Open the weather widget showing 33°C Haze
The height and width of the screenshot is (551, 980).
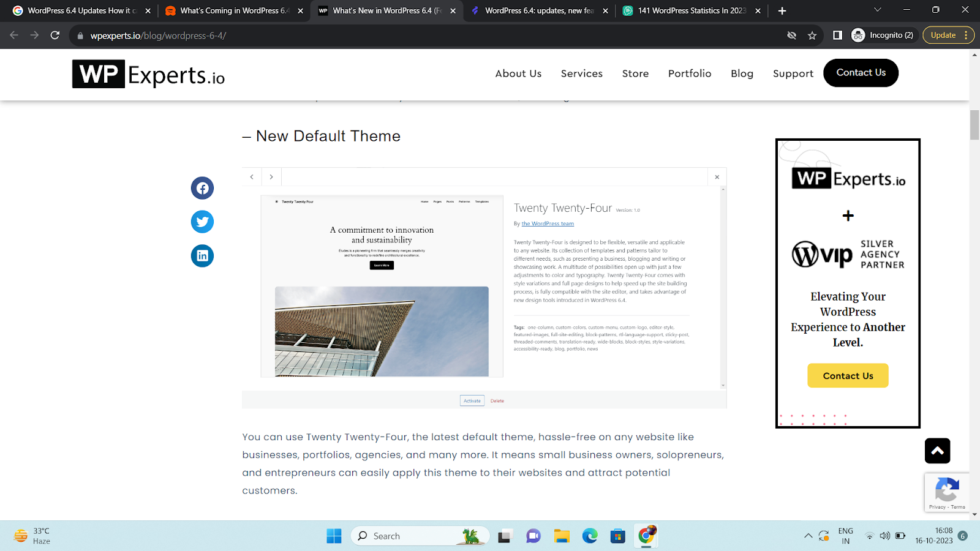click(x=32, y=536)
